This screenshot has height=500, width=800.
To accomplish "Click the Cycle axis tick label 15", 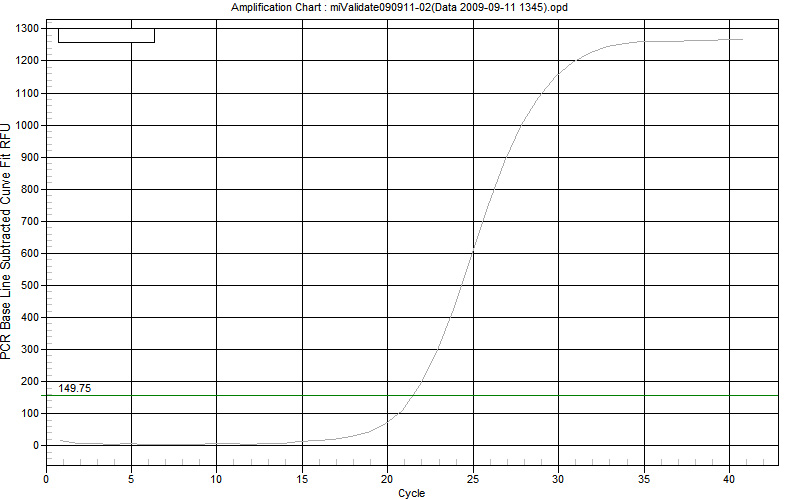I will click(302, 479).
